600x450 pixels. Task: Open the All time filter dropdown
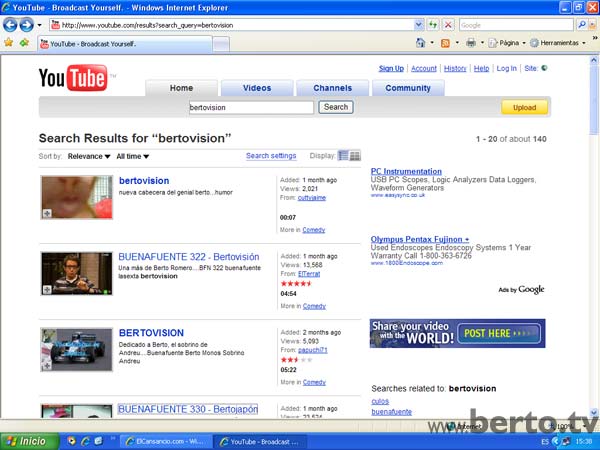coord(132,157)
